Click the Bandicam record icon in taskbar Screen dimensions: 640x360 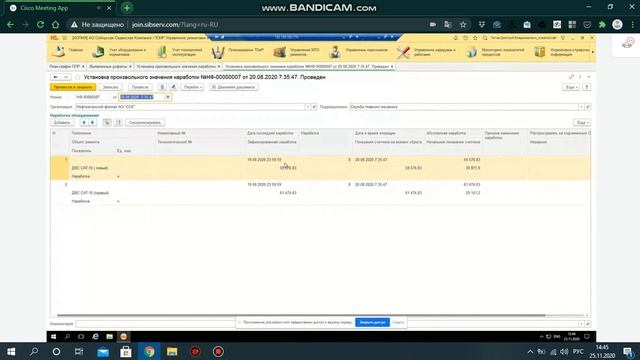[x=218, y=352]
